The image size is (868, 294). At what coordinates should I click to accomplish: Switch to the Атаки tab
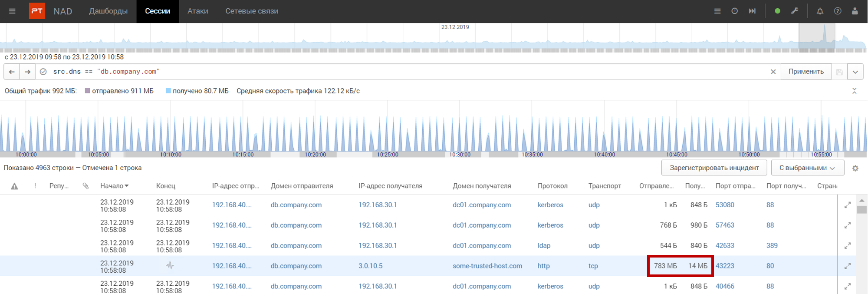point(197,11)
